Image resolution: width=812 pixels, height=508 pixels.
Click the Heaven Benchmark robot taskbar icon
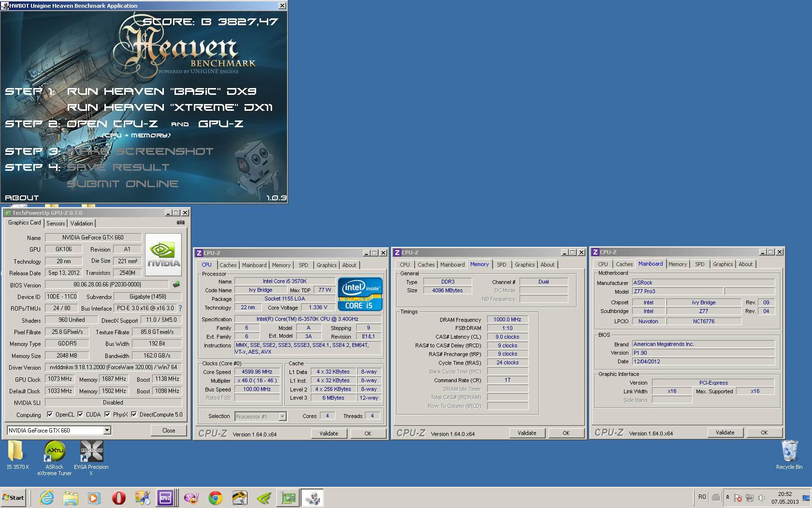(312, 498)
